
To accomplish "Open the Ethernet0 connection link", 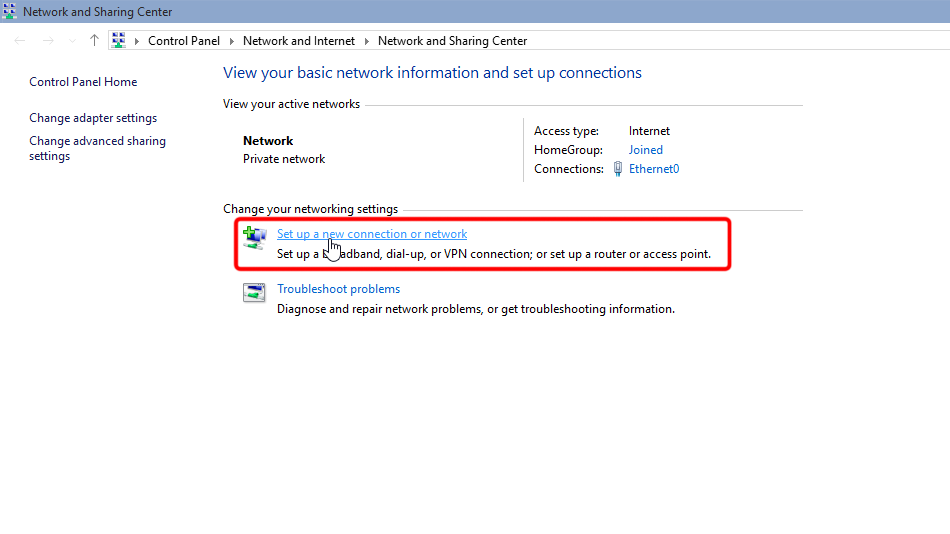I will 654,169.
